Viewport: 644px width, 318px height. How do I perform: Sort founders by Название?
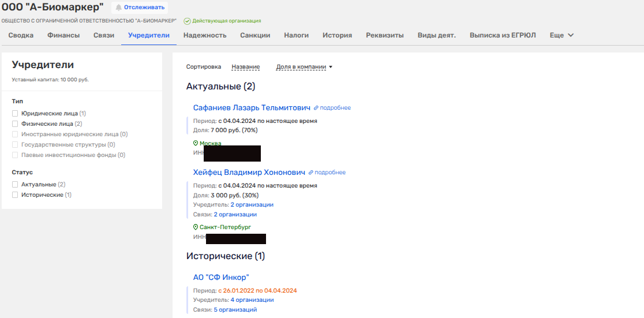coord(245,67)
